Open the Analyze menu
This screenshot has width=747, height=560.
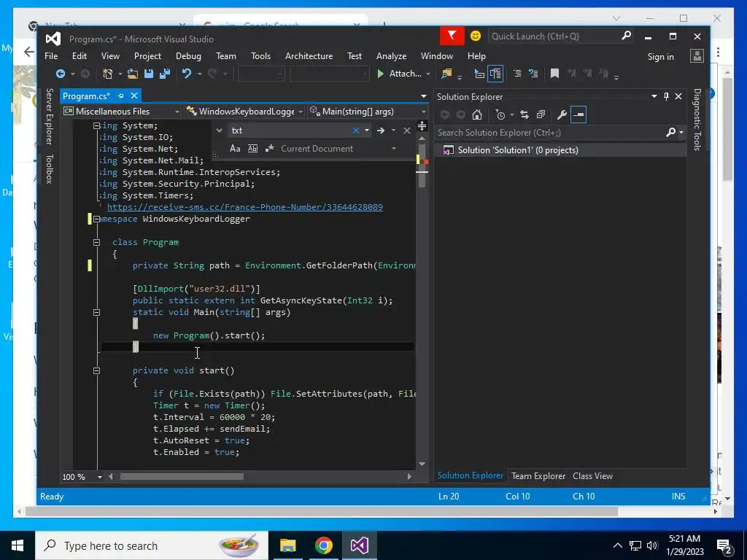[391, 56]
